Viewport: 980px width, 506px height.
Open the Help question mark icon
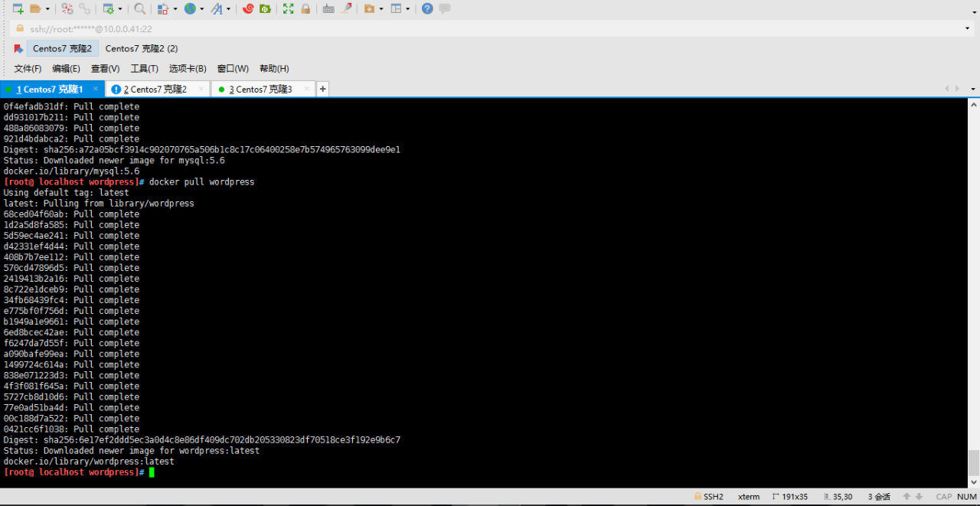427,8
